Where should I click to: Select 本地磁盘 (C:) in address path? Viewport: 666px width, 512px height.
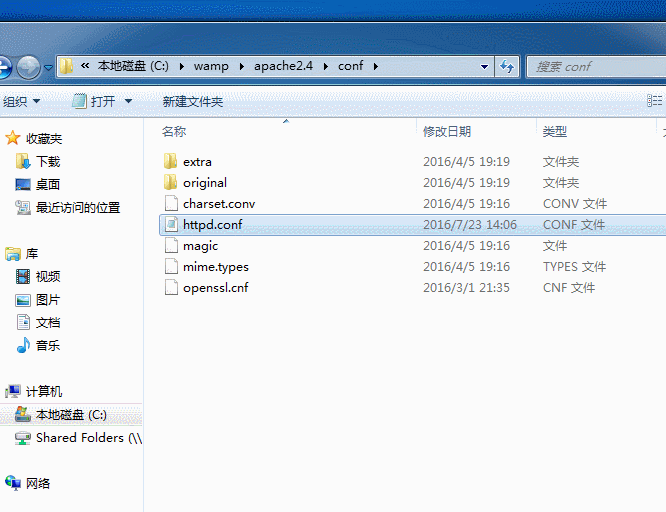133,66
